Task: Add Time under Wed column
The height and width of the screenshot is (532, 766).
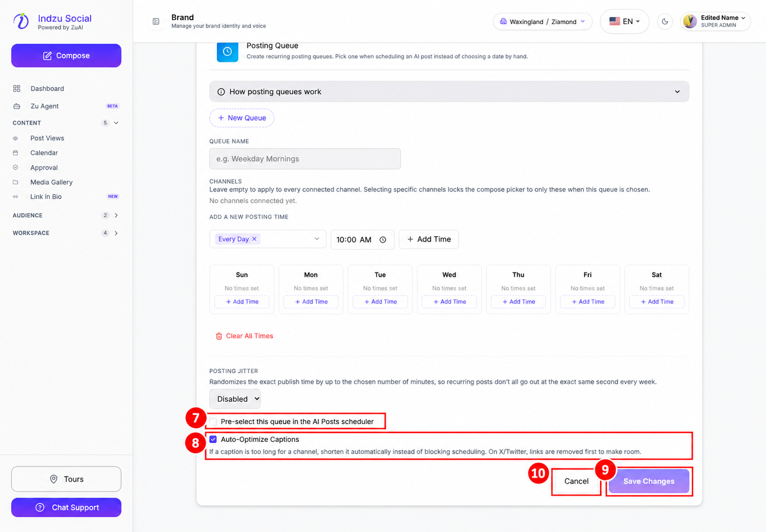Action: click(449, 302)
